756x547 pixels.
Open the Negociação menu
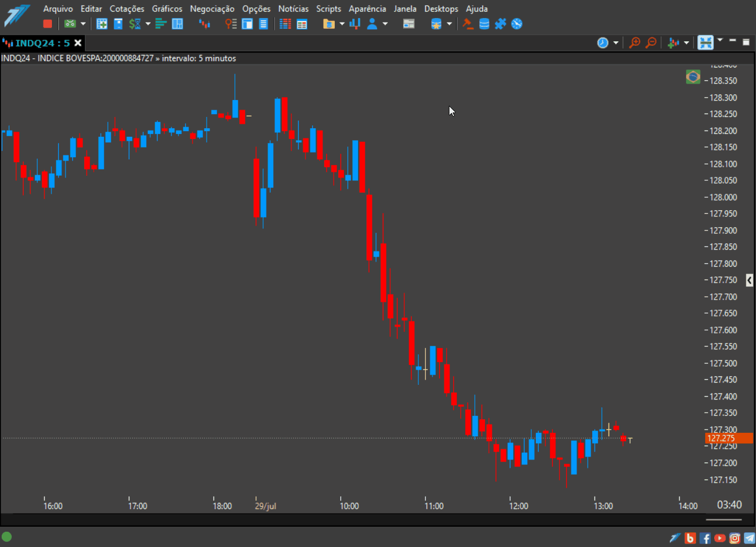tap(212, 8)
